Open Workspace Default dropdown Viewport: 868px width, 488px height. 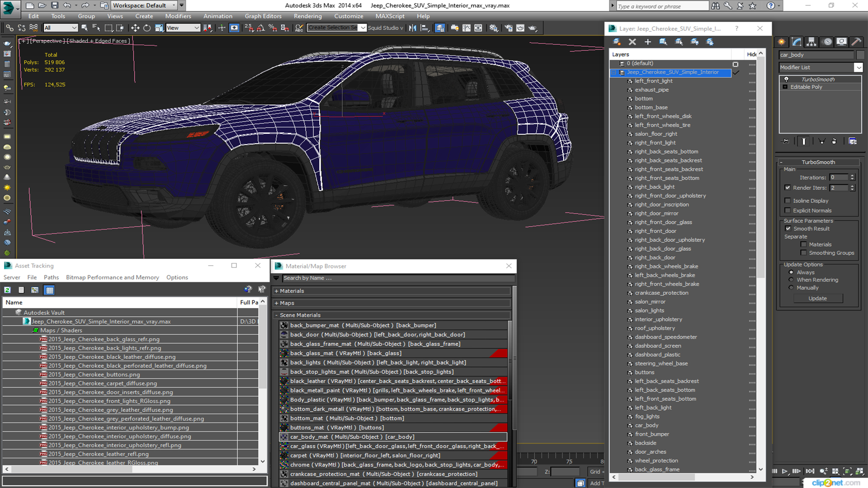(144, 5)
